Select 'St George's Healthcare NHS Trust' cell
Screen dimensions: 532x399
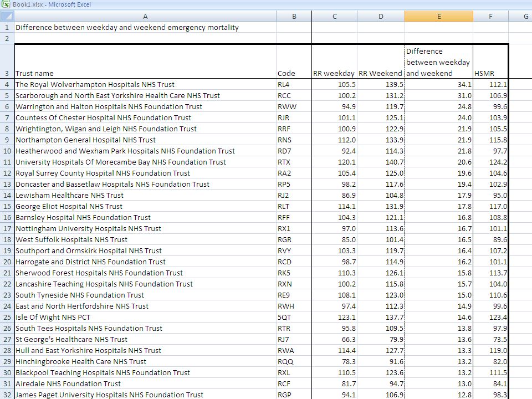[x=145, y=339]
